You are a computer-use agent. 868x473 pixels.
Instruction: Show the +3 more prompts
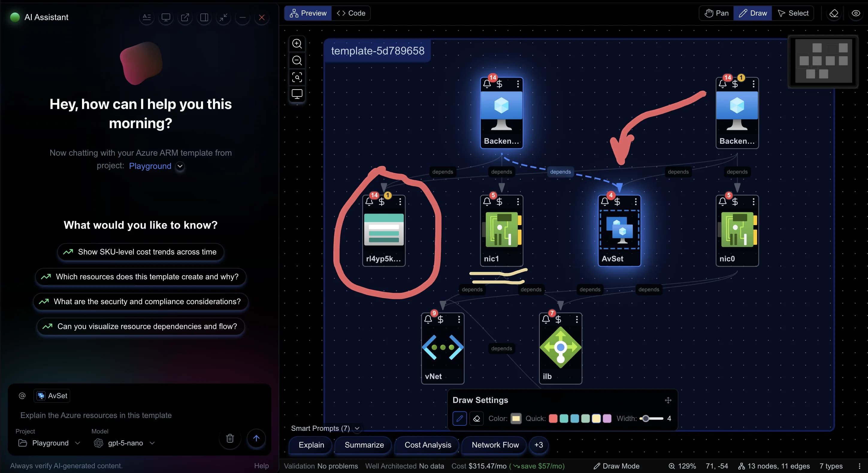(x=539, y=445)
